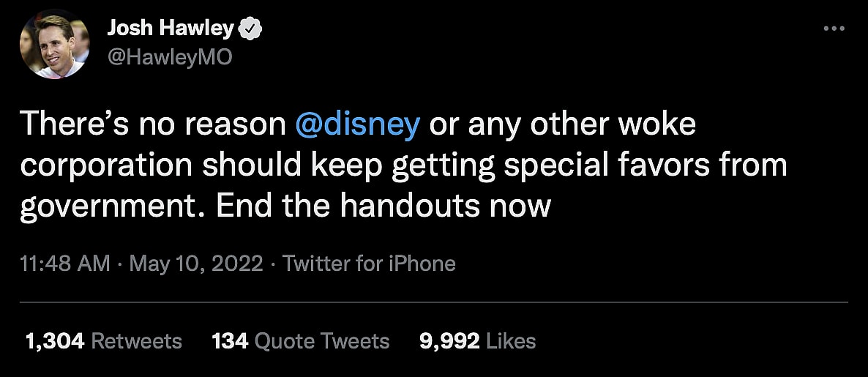Viewport: 868px width, 377px height.
Task: Click the 134 quote tweet count
Action: (x=230, y=340)
